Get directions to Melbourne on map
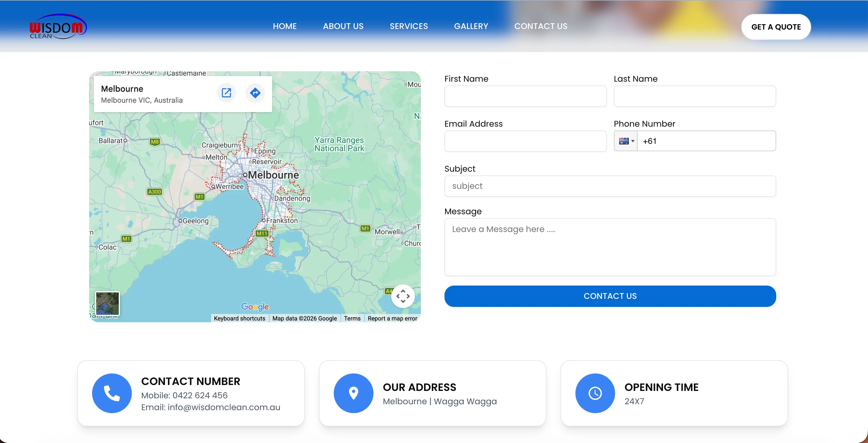The height and width of the screenshot is (443, 868). [x=255, y=93]
